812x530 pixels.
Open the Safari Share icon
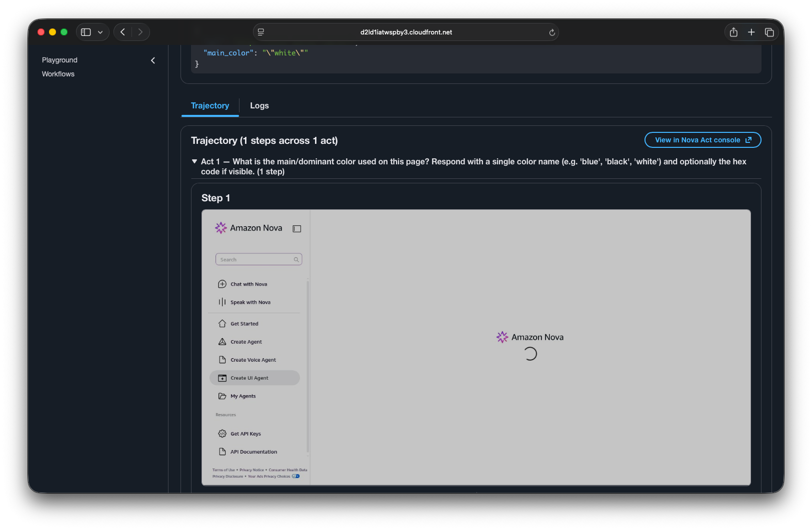click(x=733, y=32)
